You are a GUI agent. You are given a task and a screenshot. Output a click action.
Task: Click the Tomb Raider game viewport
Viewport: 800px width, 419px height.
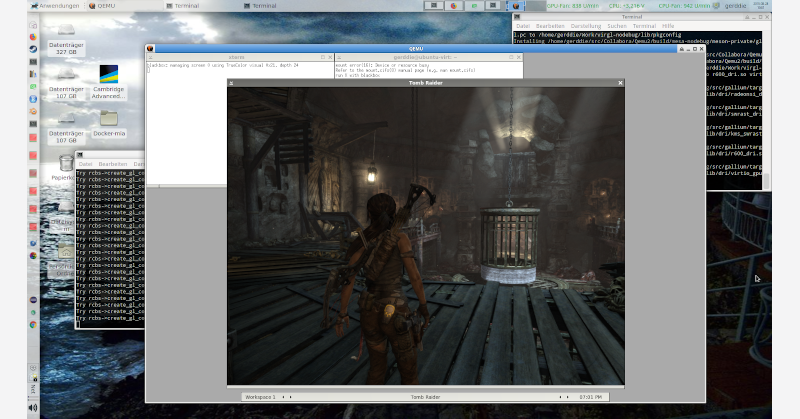(x=426, y=235)
